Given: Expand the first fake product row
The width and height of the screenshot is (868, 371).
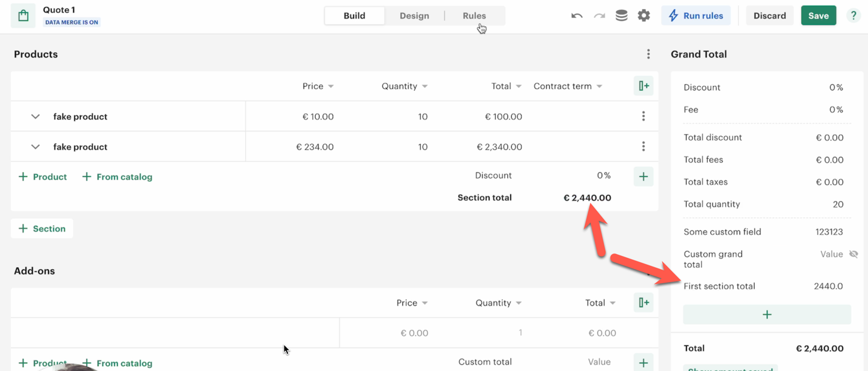Looking at the screenshot, I should pos(35,116).
